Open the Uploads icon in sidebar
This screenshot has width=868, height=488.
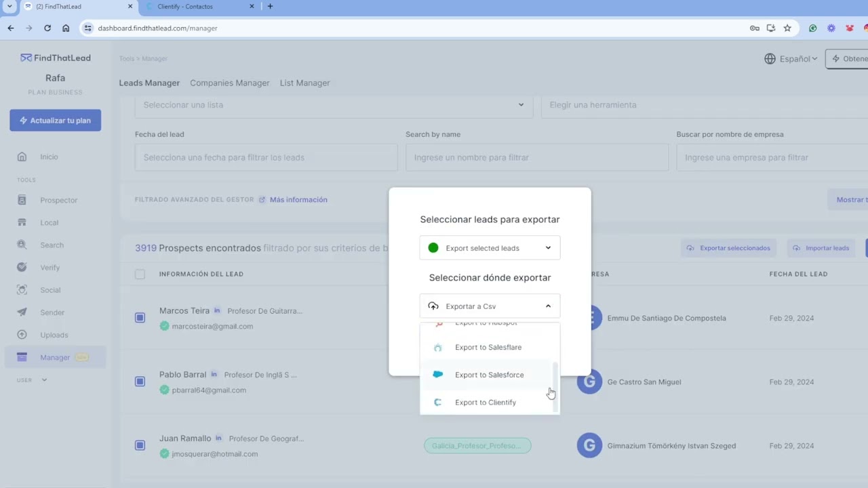coord(22,335)
